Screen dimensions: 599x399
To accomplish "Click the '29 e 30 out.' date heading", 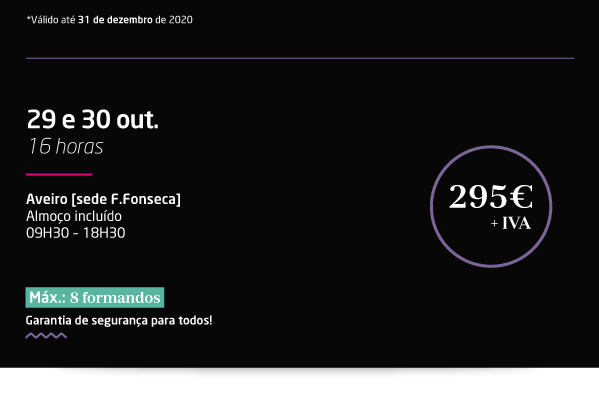I will (x=92, y=119).
